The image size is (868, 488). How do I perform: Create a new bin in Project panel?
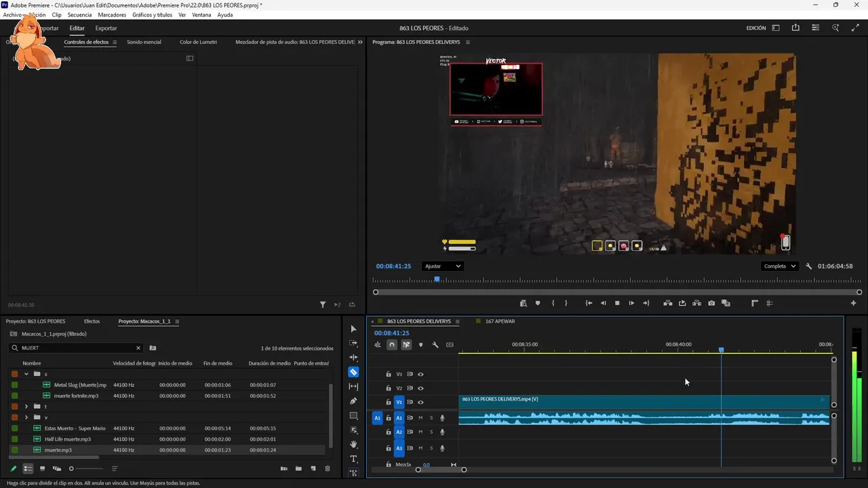coord(298,468)
